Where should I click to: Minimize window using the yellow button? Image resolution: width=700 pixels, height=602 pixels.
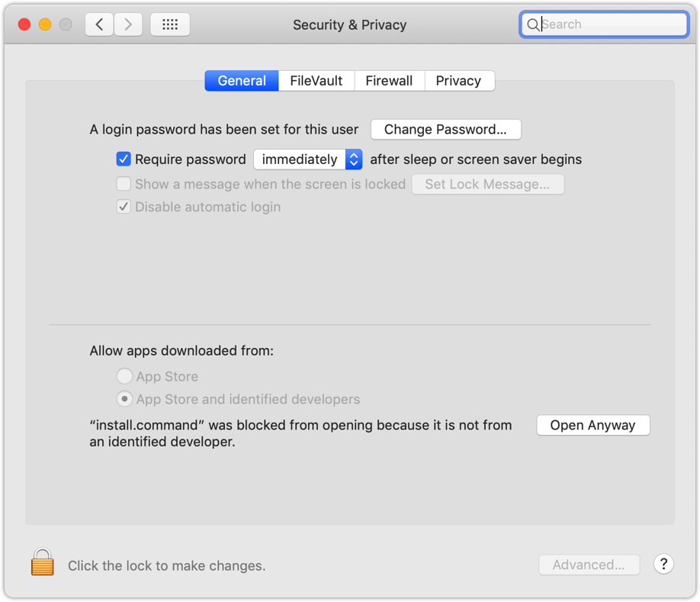click(45, 24)
